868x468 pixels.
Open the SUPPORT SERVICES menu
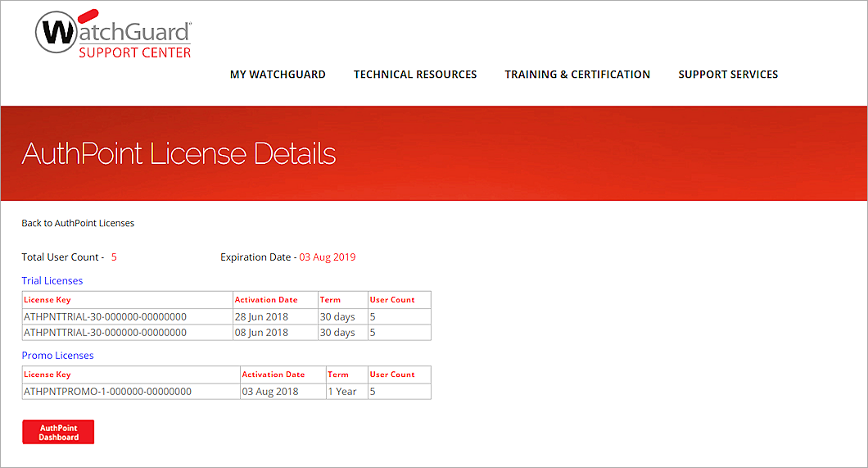click(x=728, y=75)
